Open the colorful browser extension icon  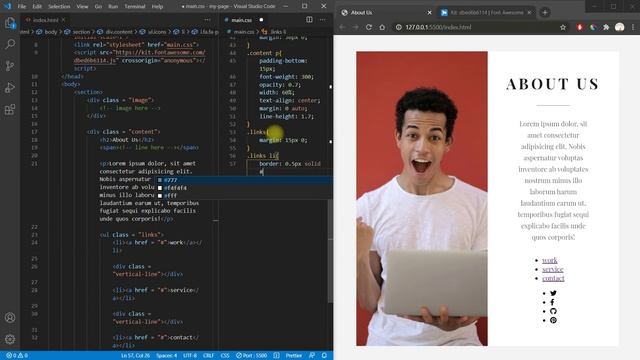(x=593, y=27)
